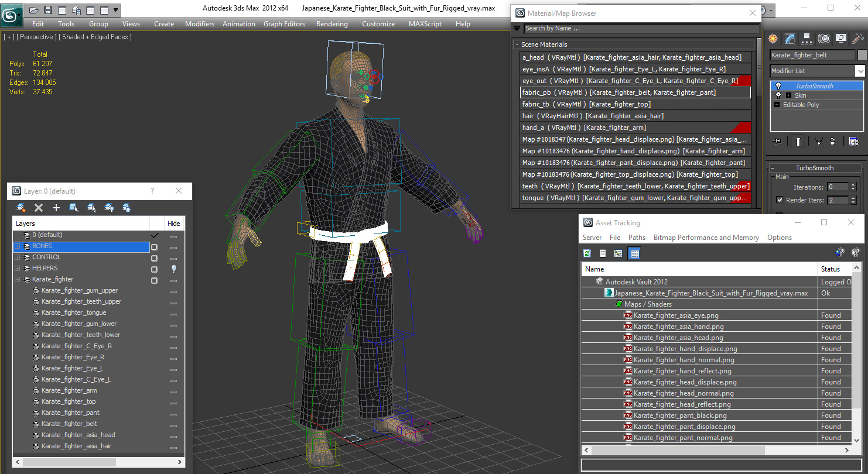This screenshot has width=868, height=474.
Task: Click Hide/Unhide All Layers icon
Action: pyautogui.click(x=109, y=208)
